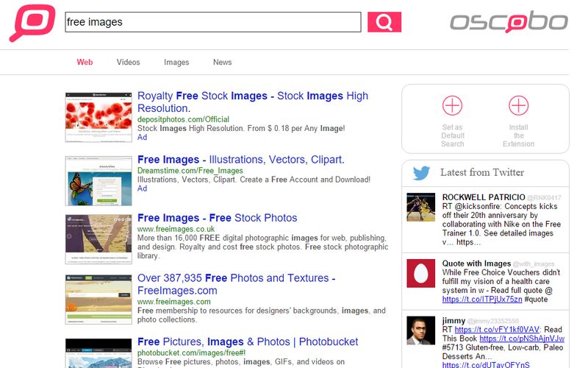Open the Photobucket result thumbnail
This screenshot has width=588, height=368.
(x=98, y=353)
